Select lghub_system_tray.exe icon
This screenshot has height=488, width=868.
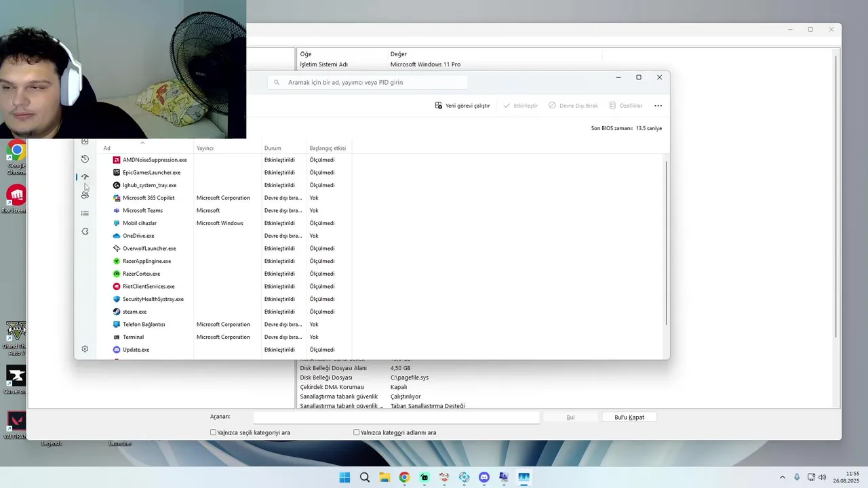pos(117,185)
